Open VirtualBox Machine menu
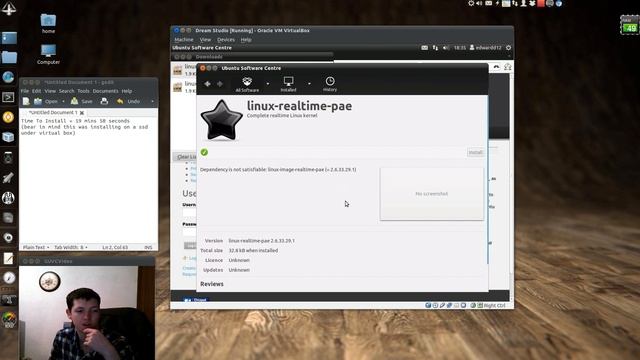This screenshot has height=360, width=640. (184, 40)
